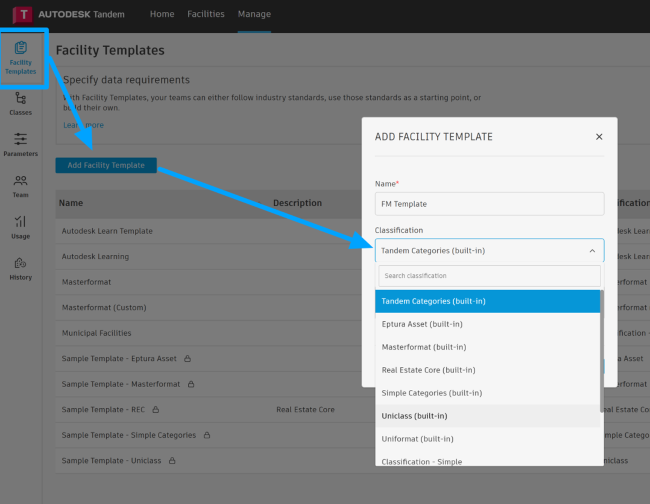The width and height of the screenshot is (650, 504).
Task: Click the Add Facility Template button
Action: [x=106, y=165]
